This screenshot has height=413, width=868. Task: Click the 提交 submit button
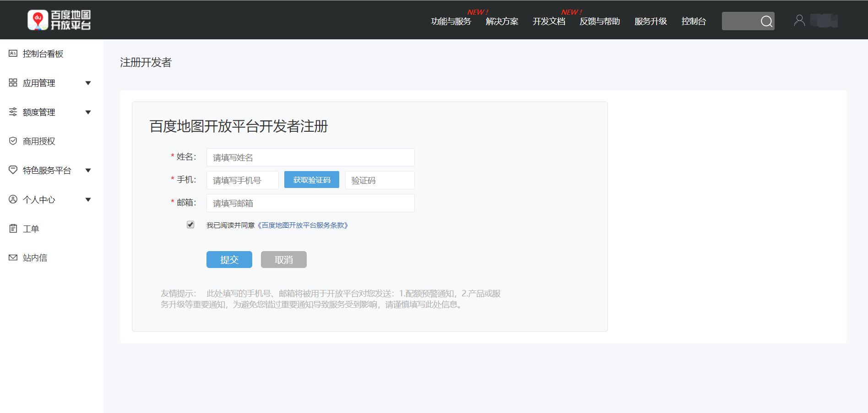(x=229, y=259)
